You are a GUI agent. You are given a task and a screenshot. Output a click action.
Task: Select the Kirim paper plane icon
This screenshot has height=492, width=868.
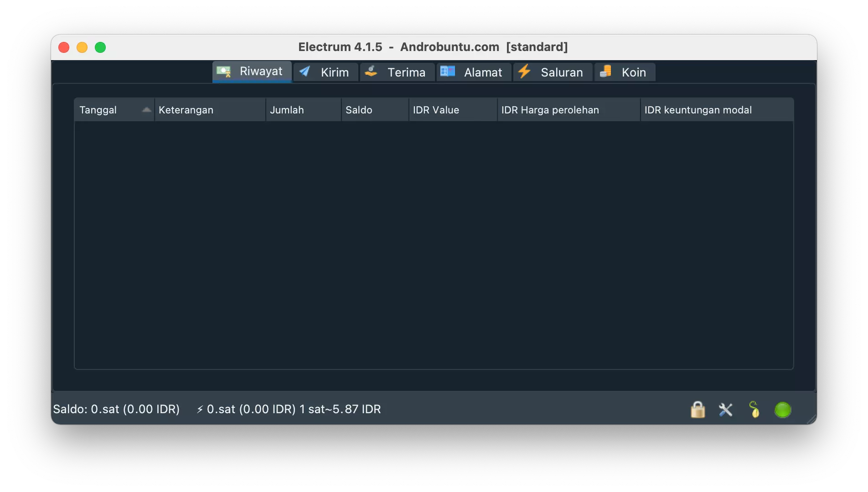point(305,72)
